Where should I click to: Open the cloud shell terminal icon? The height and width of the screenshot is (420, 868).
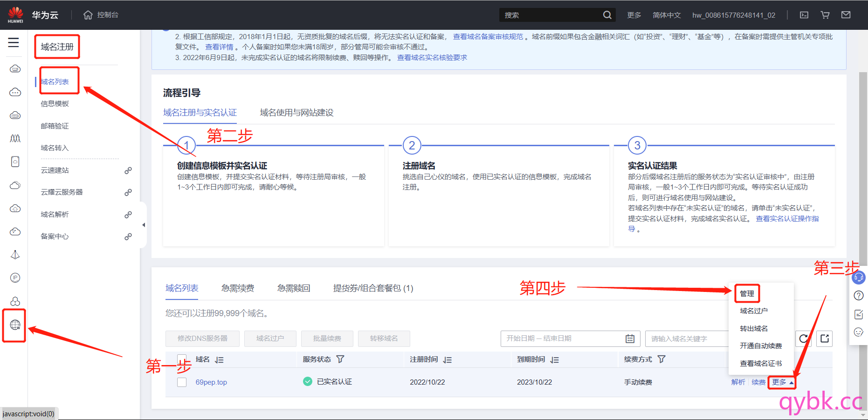click(804, 15)
